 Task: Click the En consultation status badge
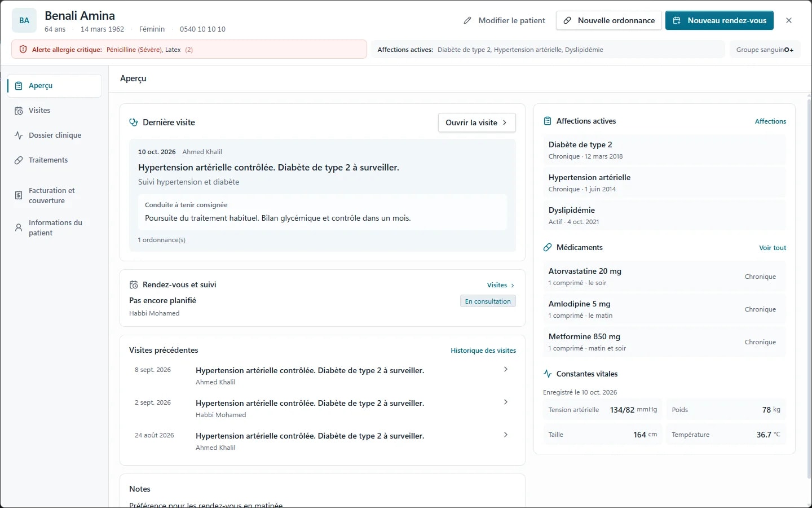(488, 301)
